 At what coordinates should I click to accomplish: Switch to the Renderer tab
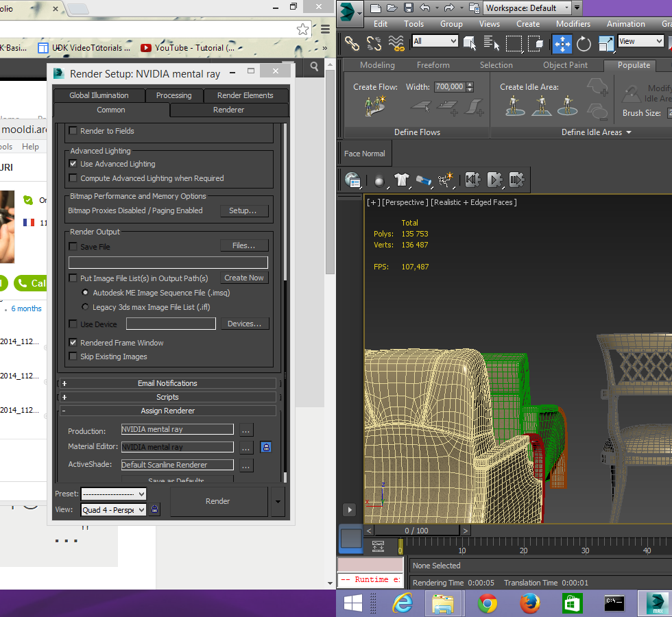[229, 110]
